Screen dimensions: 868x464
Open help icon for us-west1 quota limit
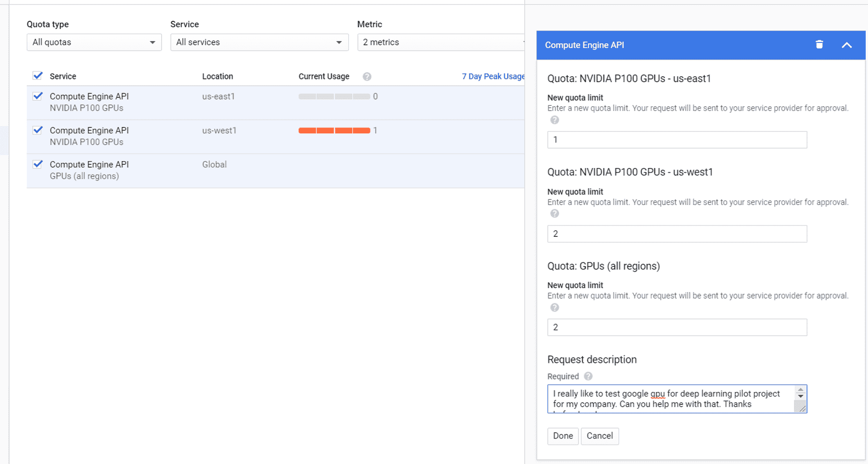(554, 214)
